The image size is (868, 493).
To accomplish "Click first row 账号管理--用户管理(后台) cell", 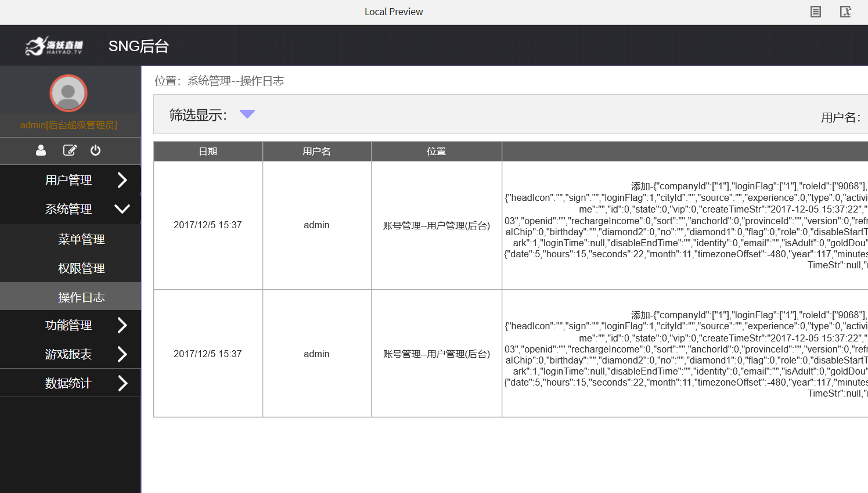I will pyautogui.click(x=437, y=225).
